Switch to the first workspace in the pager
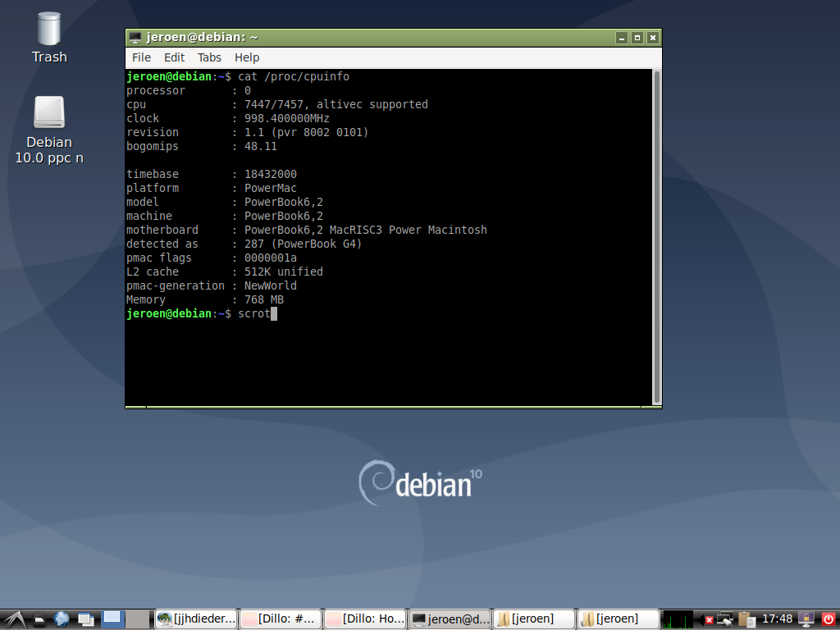The image size is (840, 630). (x=113, y=619)
